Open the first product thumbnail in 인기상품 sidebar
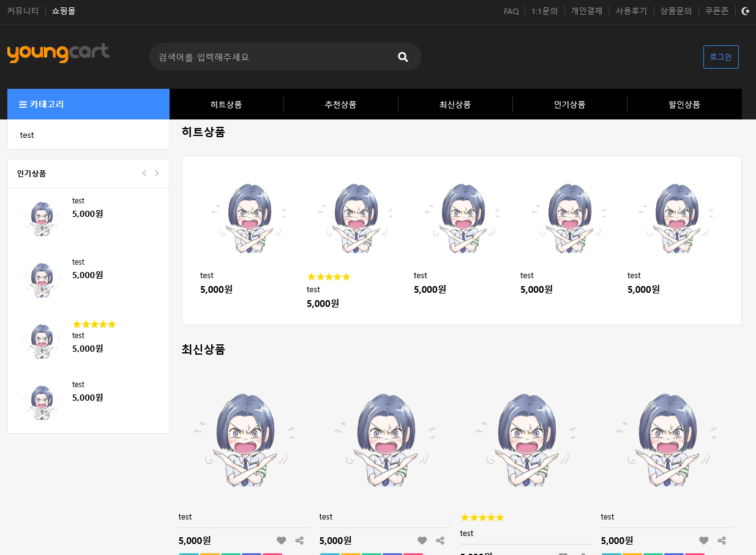 [42, 219]
